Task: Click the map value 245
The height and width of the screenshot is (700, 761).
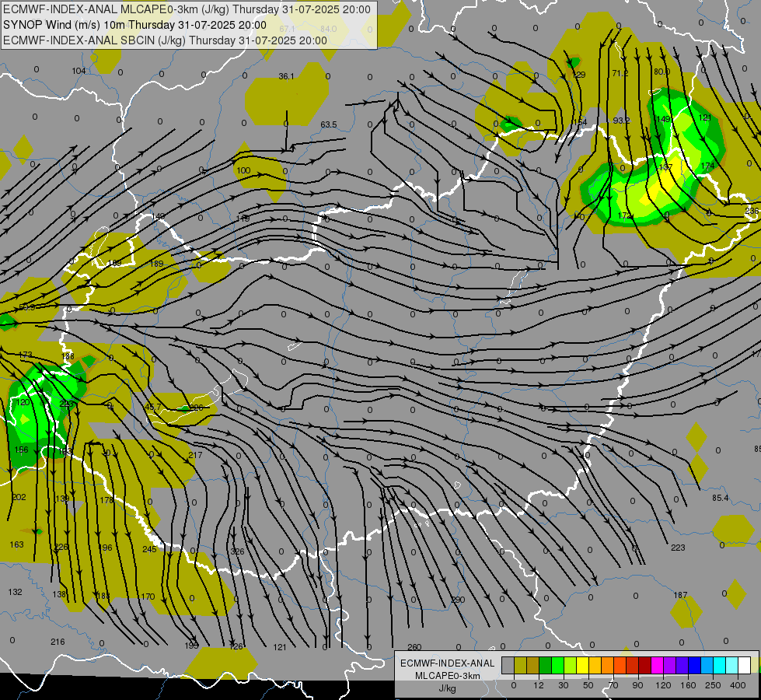Action: pyautogui.click(x=149, y=549)
